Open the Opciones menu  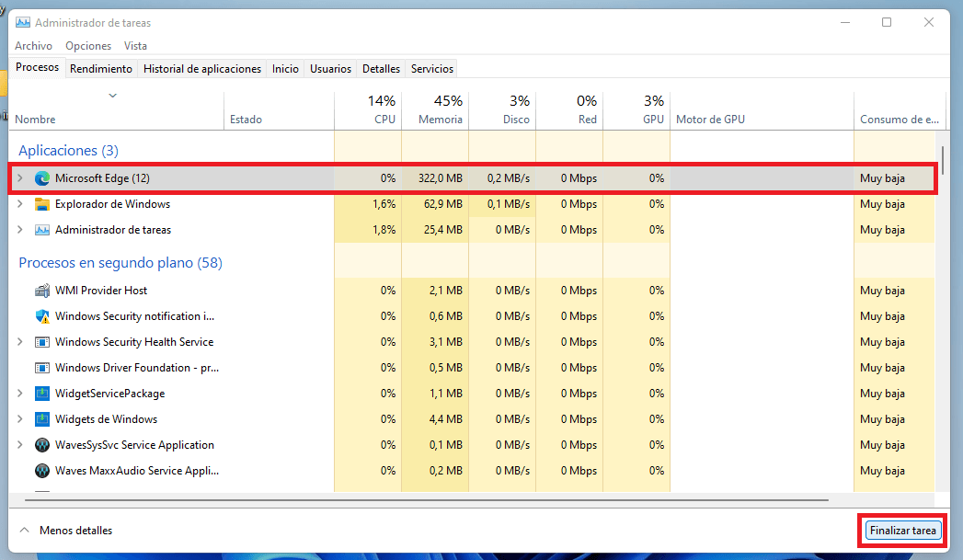88,46
